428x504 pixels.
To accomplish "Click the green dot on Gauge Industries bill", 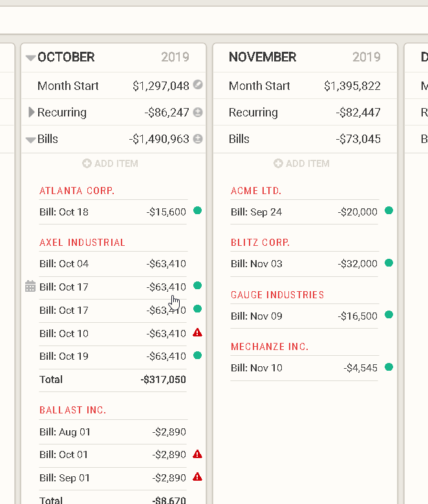I will [389, 315].
